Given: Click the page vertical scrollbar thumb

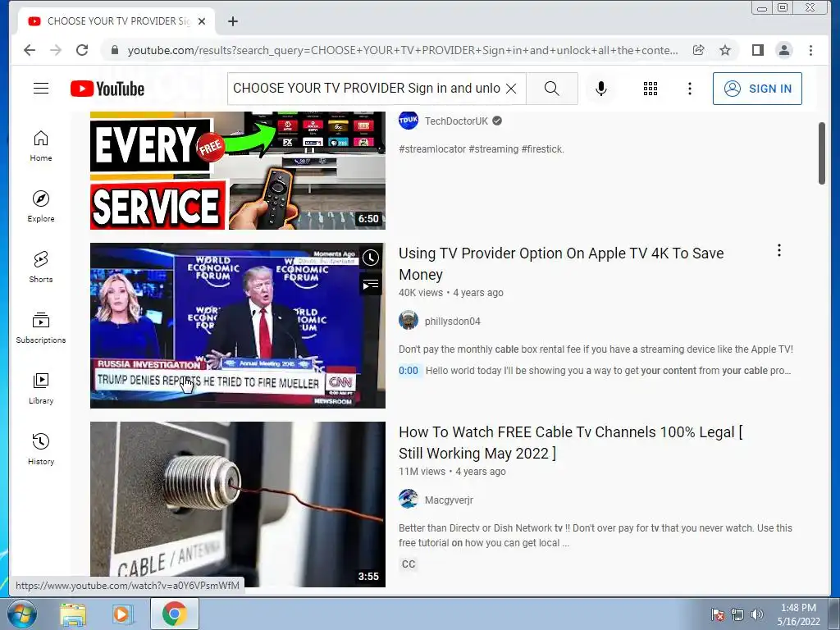Looking at the screenshot, I should 822,153.
